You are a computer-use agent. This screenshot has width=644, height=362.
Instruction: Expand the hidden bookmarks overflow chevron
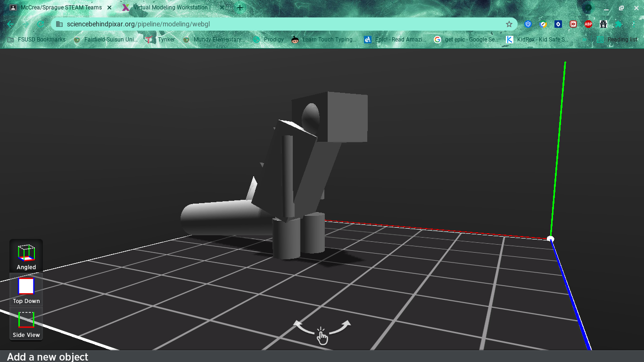pos(584,40)
